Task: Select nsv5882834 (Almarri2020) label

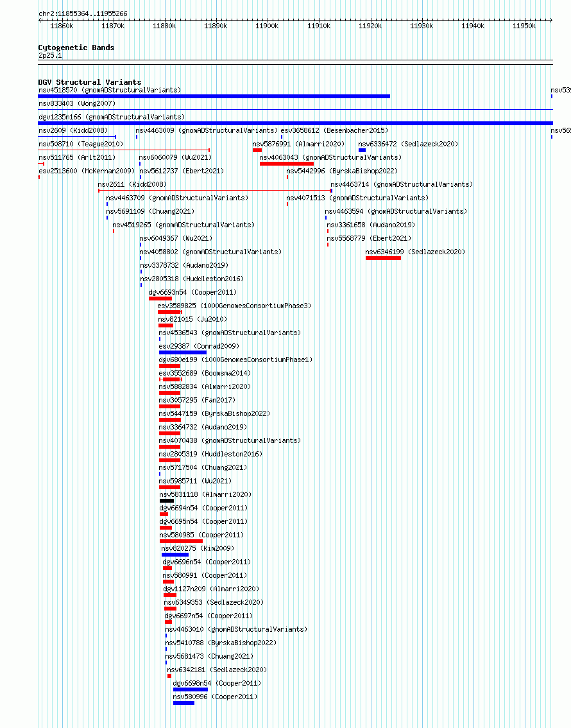Action: (x=205, y=386)
